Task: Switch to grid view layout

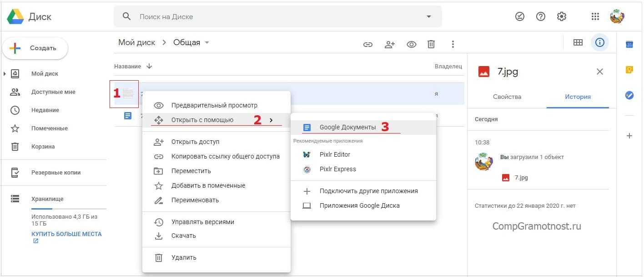Action: tap(578, 42)
